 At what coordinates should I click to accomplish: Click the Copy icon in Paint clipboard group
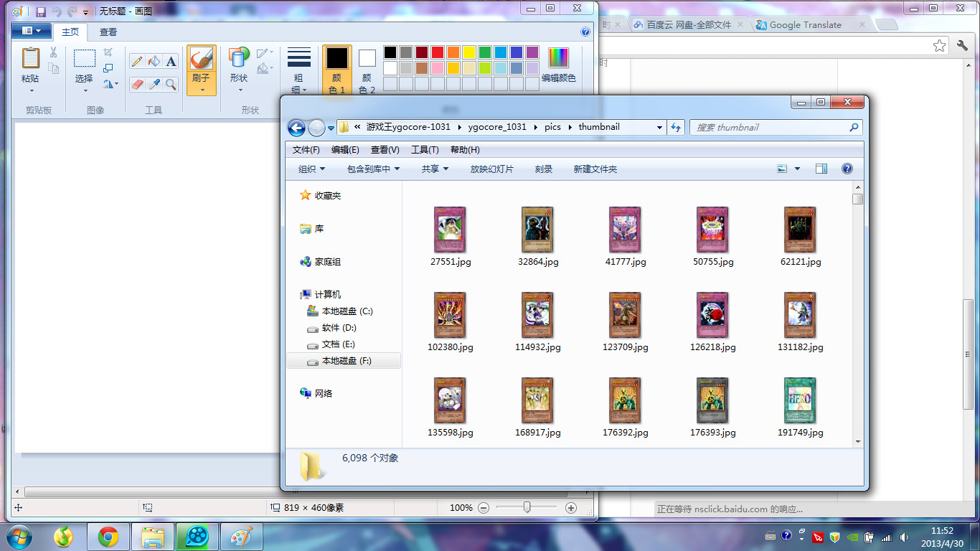tap(53, 69)
